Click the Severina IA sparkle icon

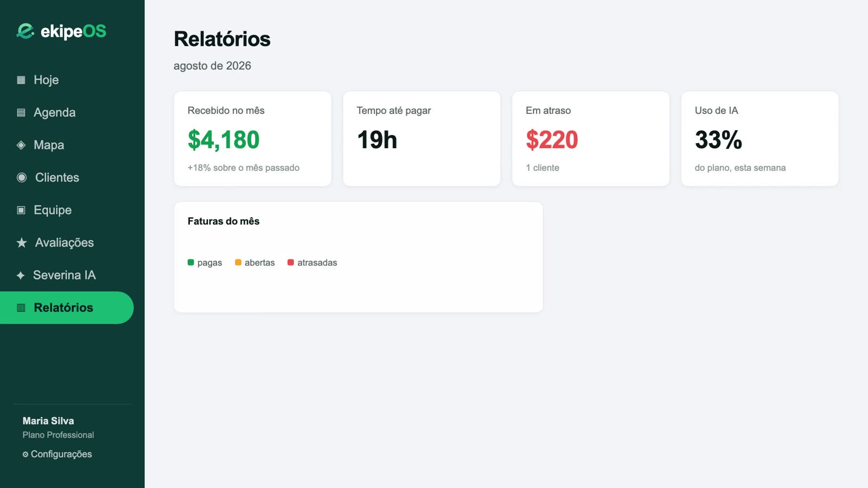(x=21, y=275)
